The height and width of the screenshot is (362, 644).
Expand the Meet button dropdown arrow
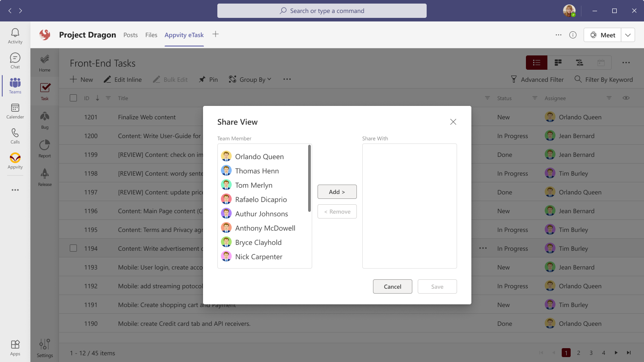(x=628, y=35)
